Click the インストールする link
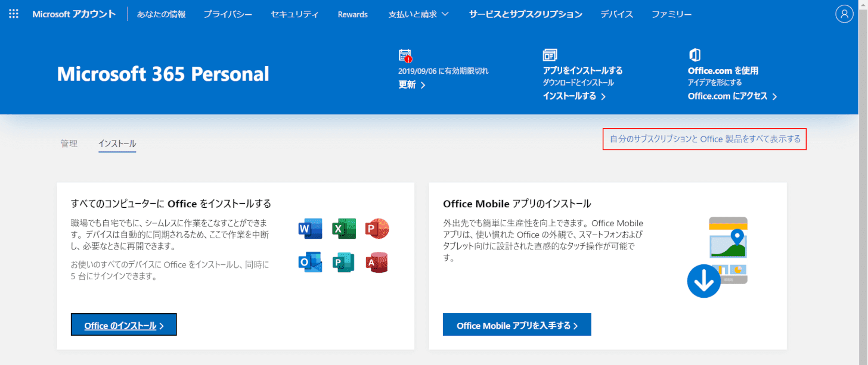Image resolution: width=868 pixels, height=365 pixels. [x=574, y=96]
